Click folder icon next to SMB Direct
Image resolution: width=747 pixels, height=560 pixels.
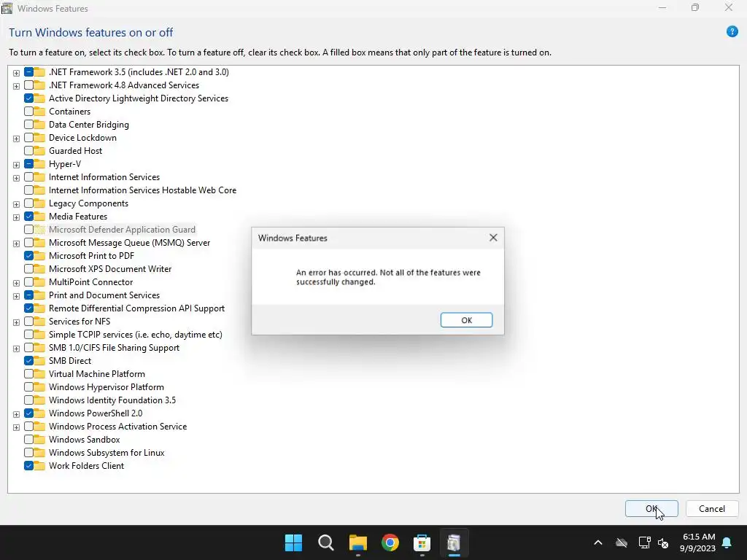coord(39,361)
